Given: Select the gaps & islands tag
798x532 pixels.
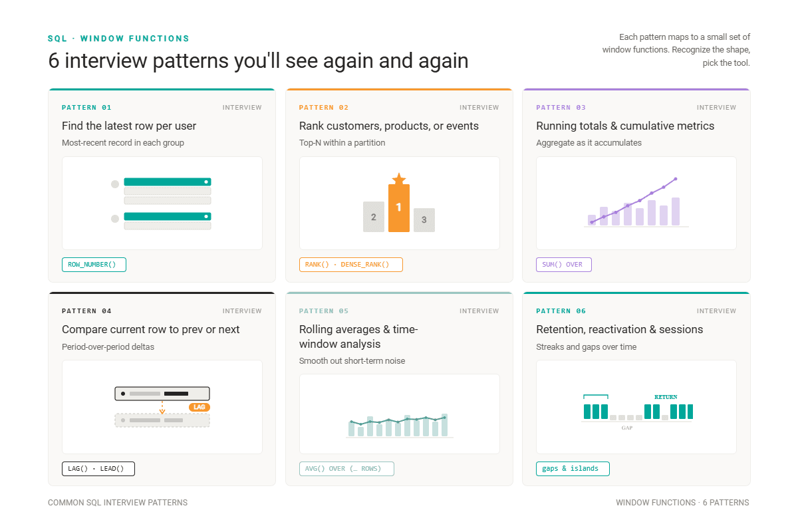Looking at the screenshot, I should point(573,469).
